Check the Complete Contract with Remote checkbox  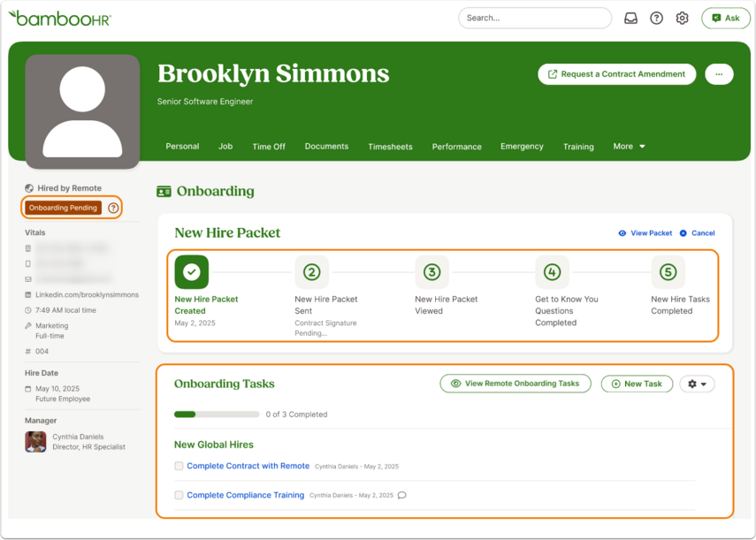click(179, 466)
